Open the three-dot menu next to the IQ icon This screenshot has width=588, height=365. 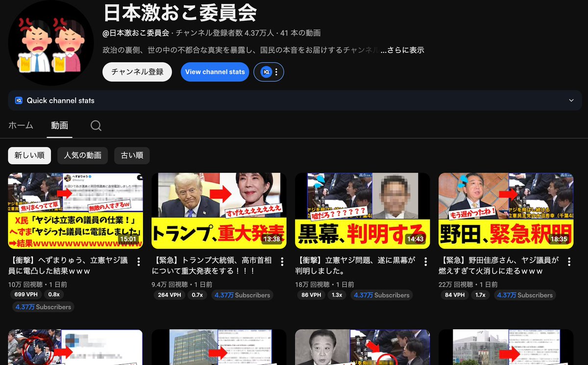[x=276, y=72]
